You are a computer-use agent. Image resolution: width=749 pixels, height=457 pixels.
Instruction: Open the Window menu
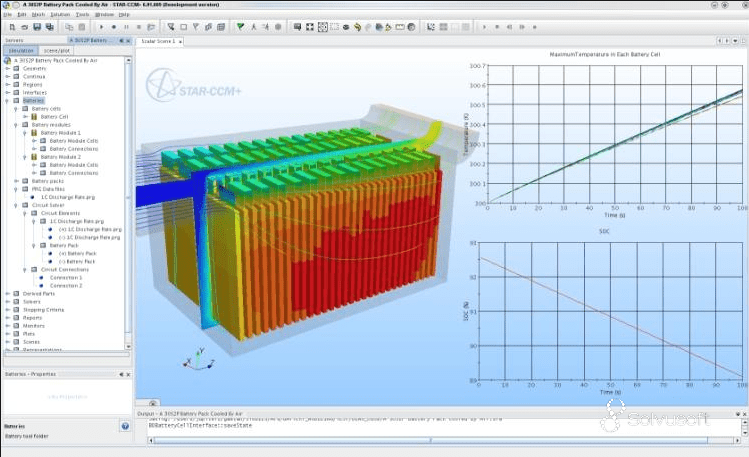(104, 15)
